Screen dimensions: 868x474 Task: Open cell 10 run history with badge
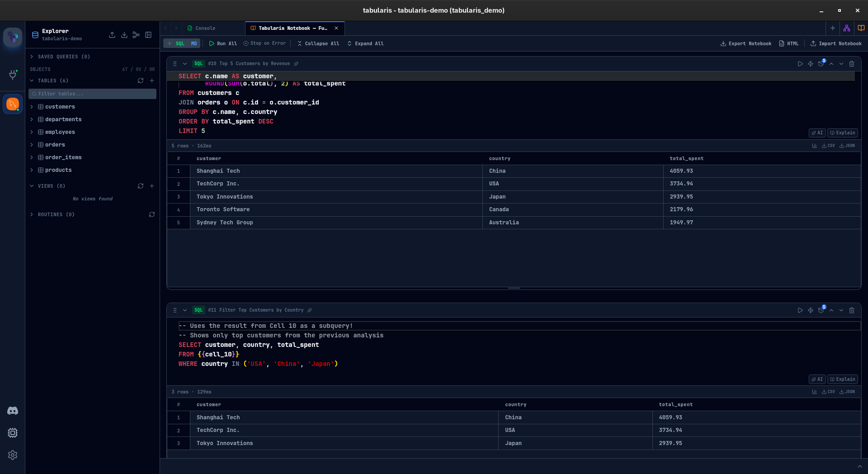821,64
